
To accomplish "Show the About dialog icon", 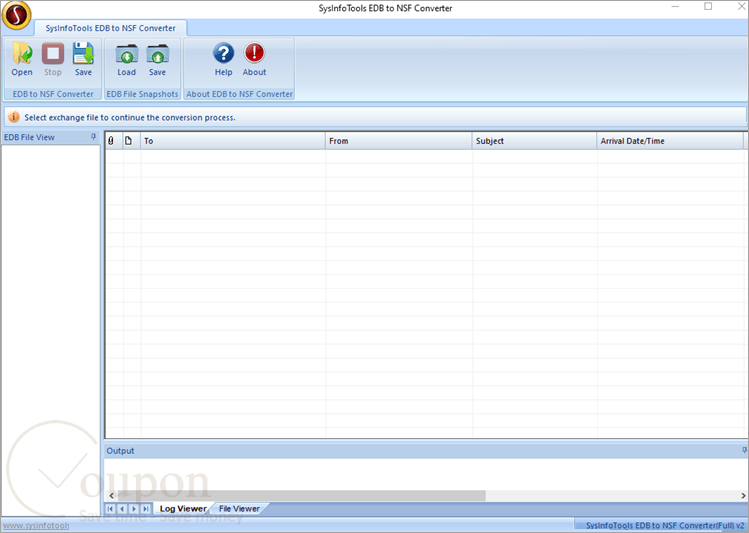I will pyautogui.click(x=254, y=59).
